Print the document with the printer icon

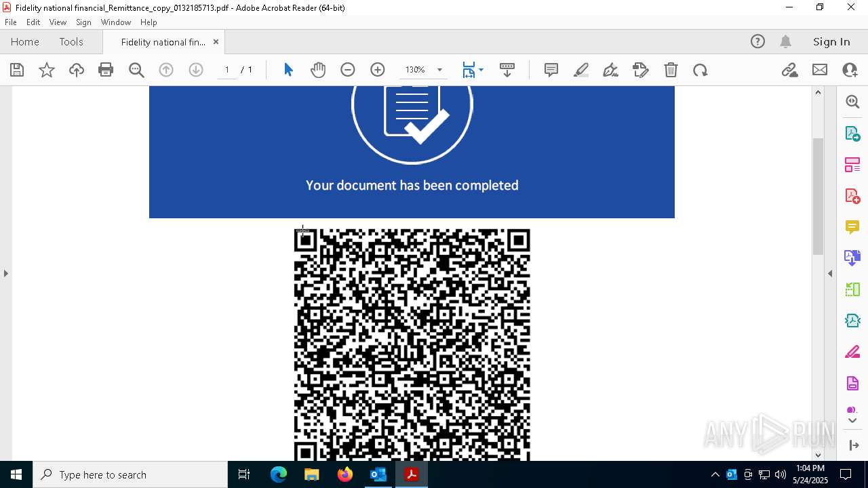106,70
